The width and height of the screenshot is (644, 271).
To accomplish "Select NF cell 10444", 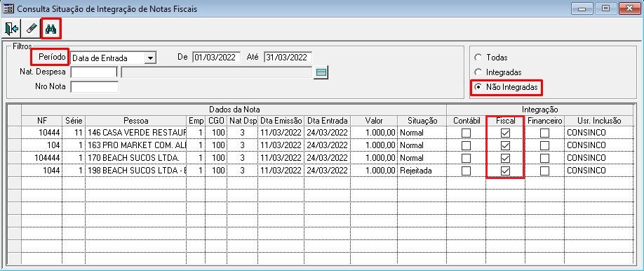I will 41,133.
